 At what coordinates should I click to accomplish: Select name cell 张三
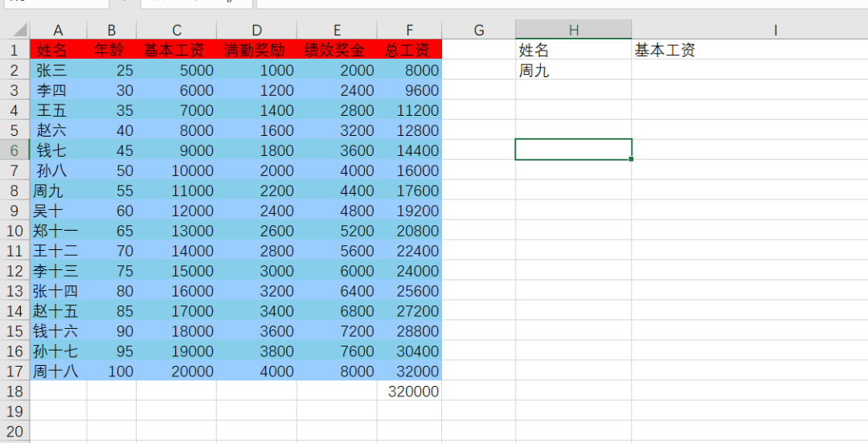point(58,70)
